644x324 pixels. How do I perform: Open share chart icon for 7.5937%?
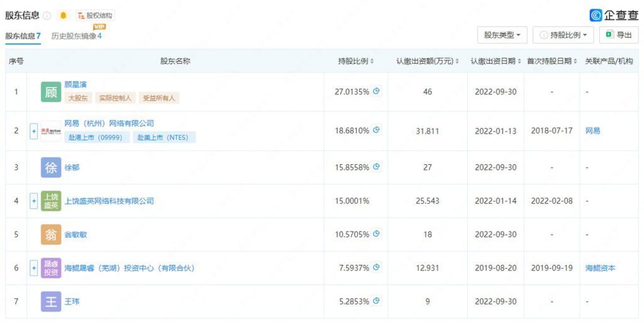pos(376,267)
